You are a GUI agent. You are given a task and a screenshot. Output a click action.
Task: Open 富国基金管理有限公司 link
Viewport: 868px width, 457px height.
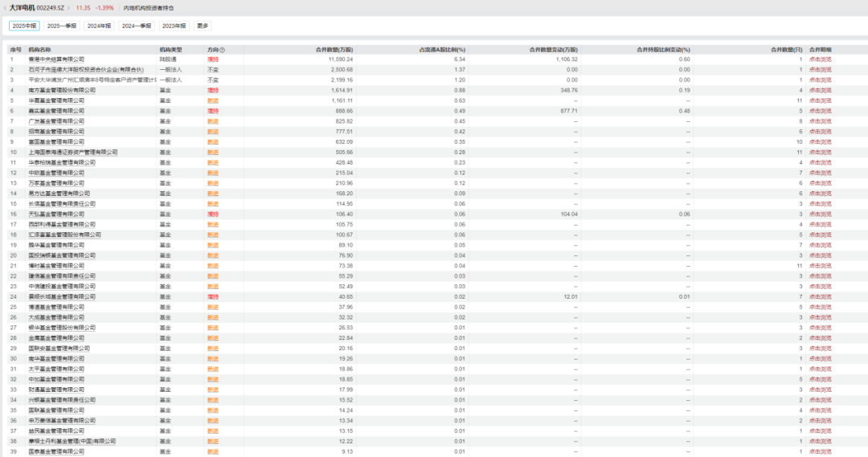click(56, 142)
